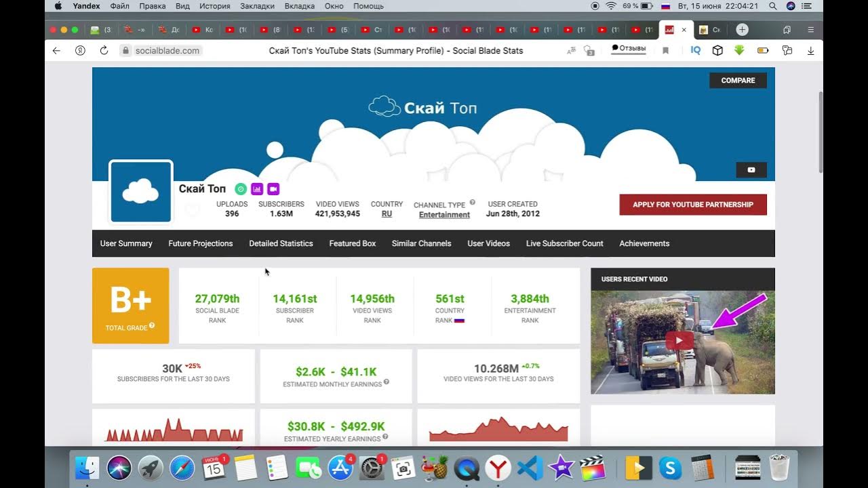
Task: Click the Wi-Fi icon in menu bar
Action: tap(611, 6)
